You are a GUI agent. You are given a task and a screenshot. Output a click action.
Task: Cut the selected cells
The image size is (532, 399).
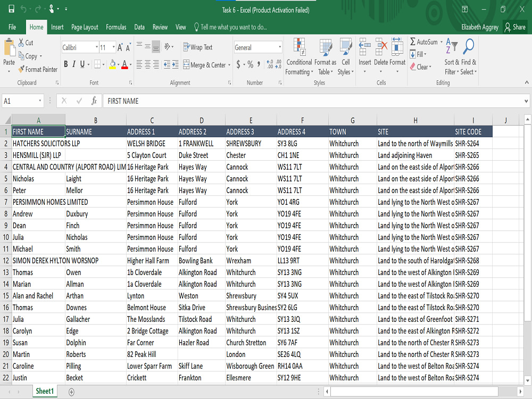pyautogui.click(x=26, y=43)
